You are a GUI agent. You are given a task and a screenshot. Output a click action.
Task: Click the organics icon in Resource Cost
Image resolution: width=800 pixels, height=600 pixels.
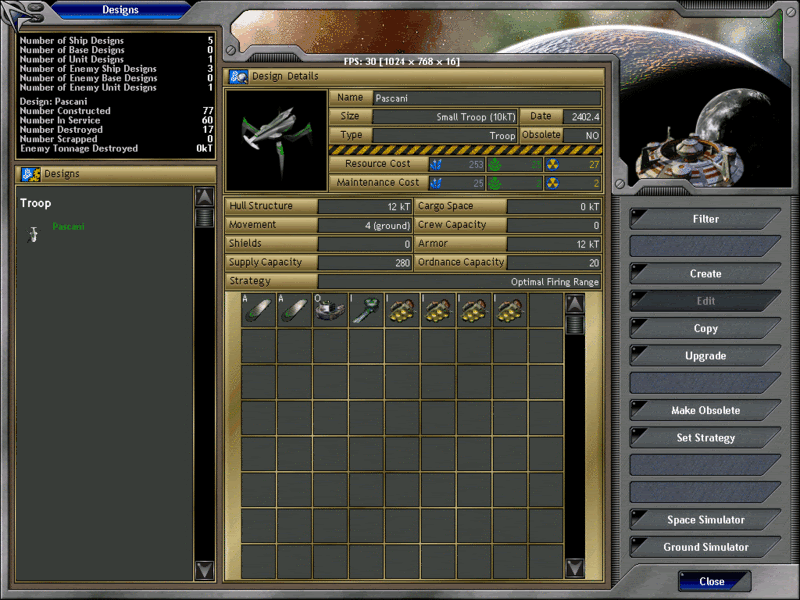click(494, 164)
